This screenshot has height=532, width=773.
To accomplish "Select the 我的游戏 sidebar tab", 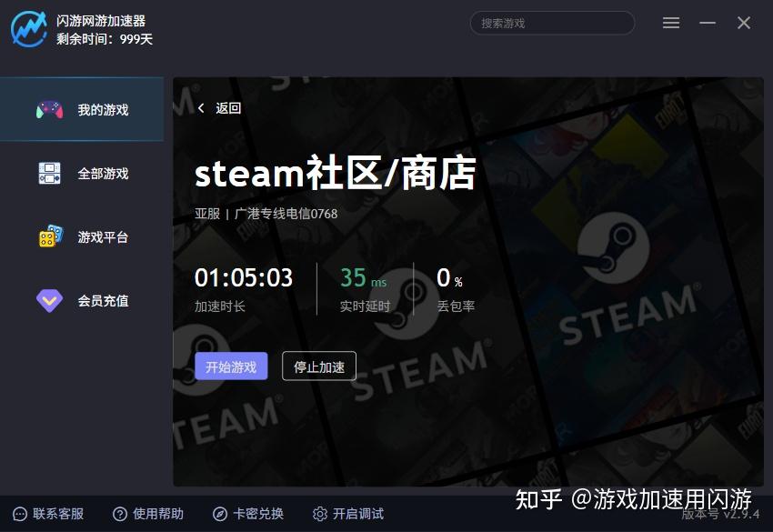I will point(82,109).
